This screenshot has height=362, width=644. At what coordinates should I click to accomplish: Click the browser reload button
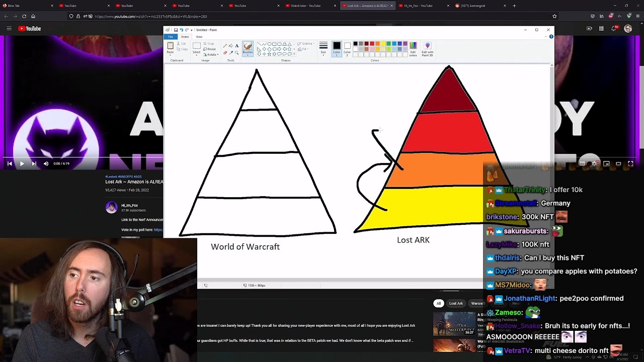(x=24, y=16)
